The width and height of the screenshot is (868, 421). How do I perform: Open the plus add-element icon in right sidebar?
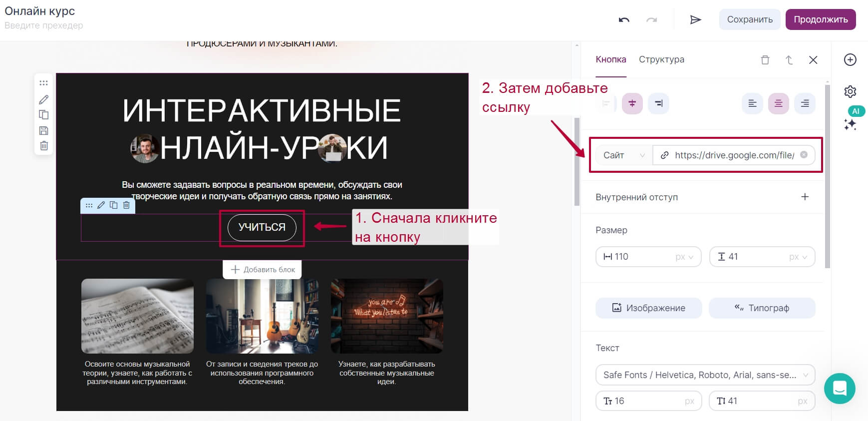850,59
